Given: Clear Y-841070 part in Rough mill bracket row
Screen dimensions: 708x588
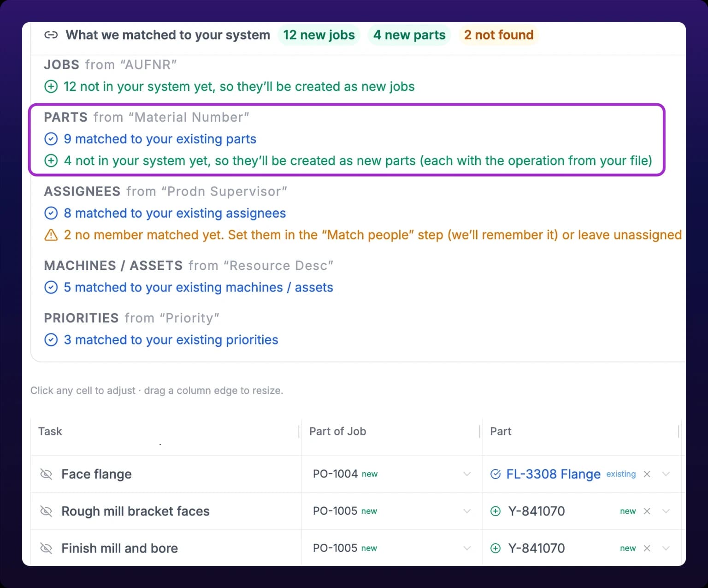Looking at the screenshot, I should pos(647,511).
